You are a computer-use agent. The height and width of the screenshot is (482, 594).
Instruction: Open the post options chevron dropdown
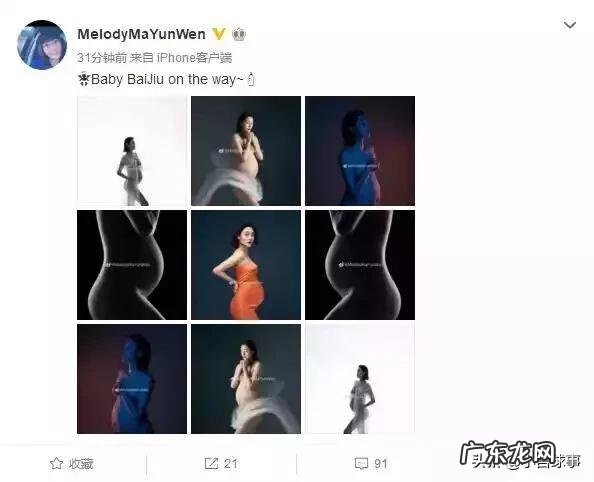coord(570,25)
